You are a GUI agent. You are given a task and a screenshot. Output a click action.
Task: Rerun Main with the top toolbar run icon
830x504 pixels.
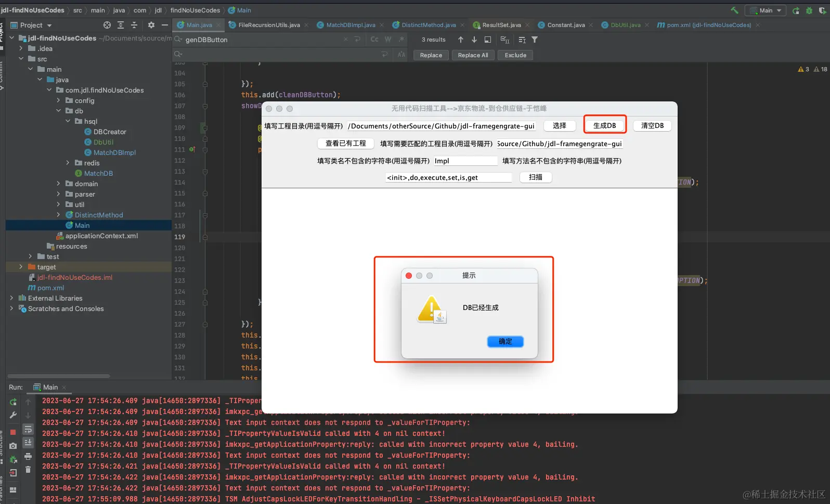(796, 10)
